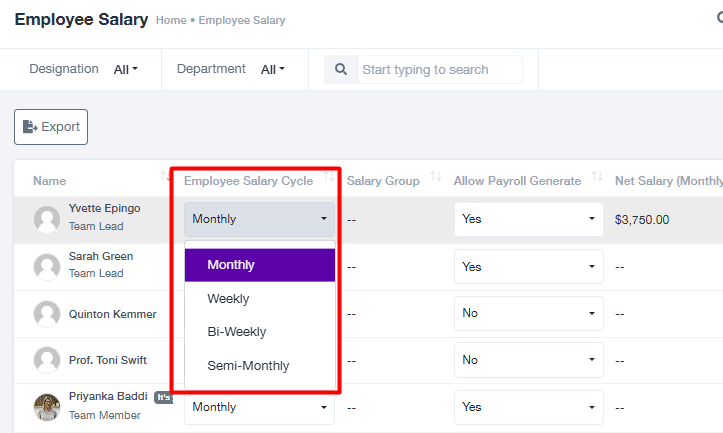Open the Designation All filter dropdown
Viewport: 723px width, 433px height.
[125, 69]
